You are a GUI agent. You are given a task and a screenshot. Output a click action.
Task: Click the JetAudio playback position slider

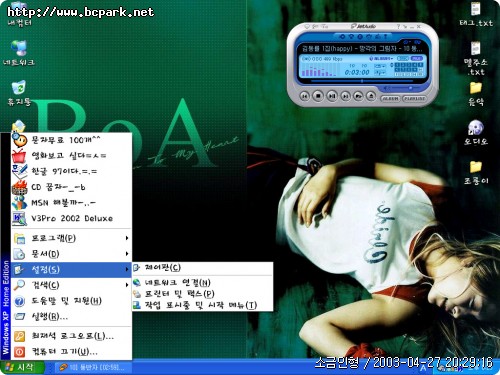click(362, 81)
